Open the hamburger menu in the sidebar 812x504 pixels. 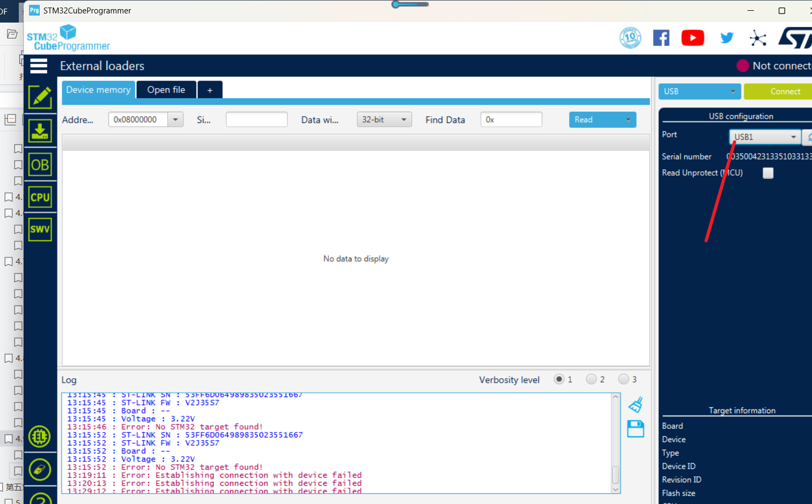tap(39, 66)
